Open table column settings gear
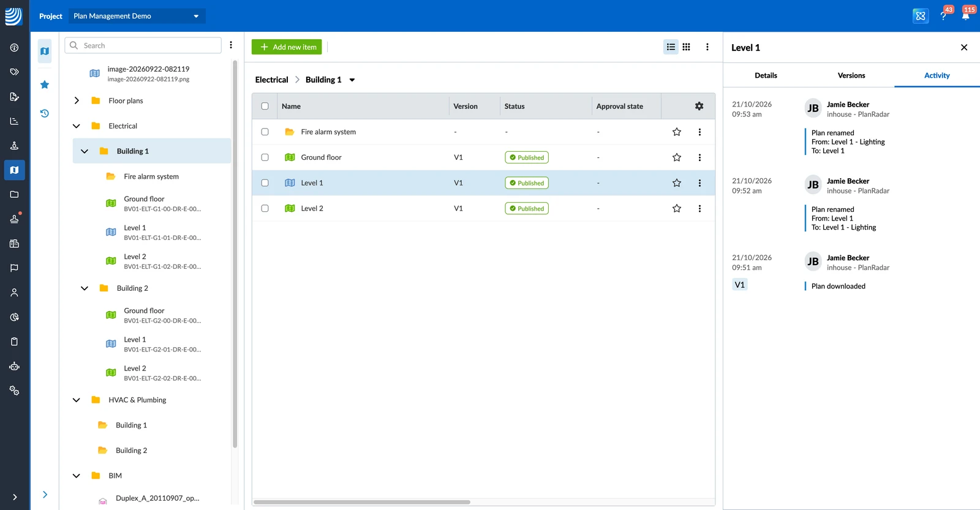The height and width of the screenshot is (510, 980). [x=699, y=107]
